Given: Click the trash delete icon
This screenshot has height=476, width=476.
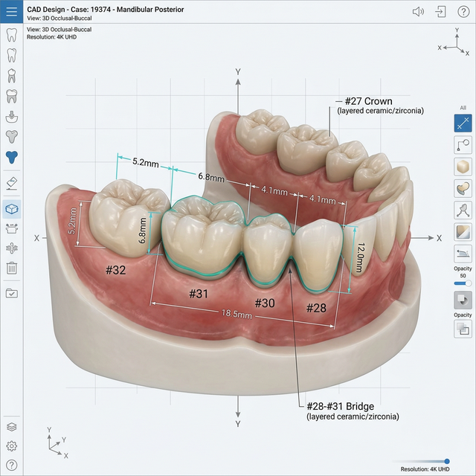Looking at the screenshot, I should (12, 268).
